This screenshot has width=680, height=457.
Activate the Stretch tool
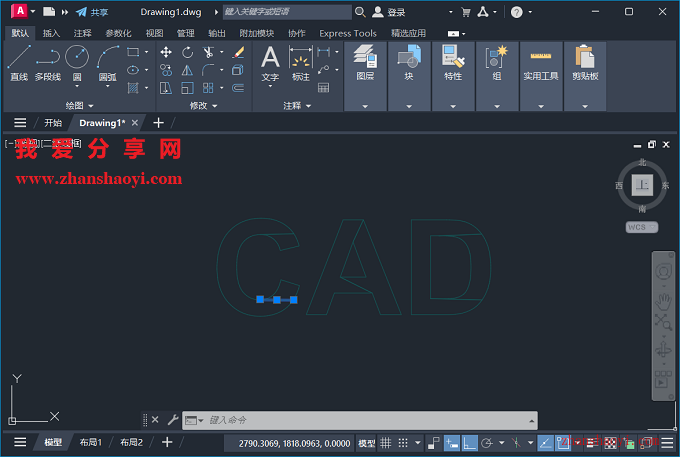(x=166, y=88)
